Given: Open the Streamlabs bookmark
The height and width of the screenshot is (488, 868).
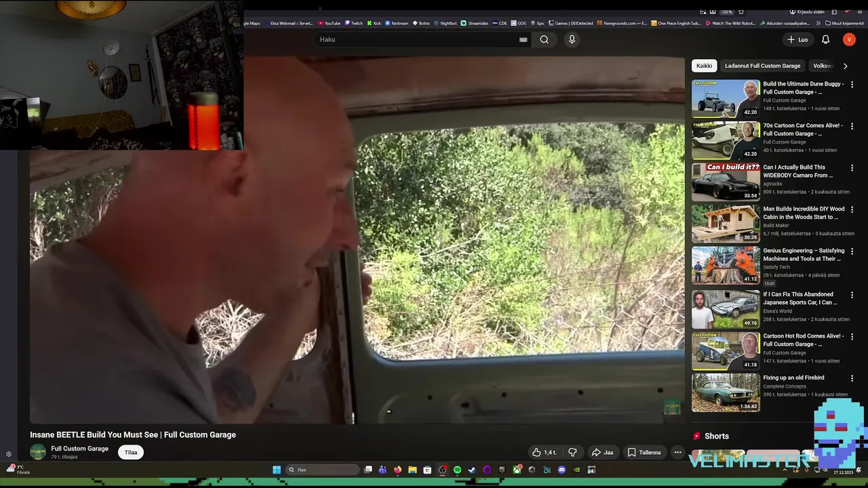Looking at the screenshot, I should pos(475,23).
